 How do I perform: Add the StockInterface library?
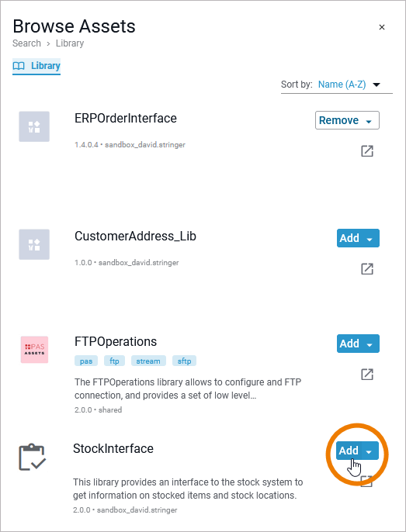(x=349, y=451)
